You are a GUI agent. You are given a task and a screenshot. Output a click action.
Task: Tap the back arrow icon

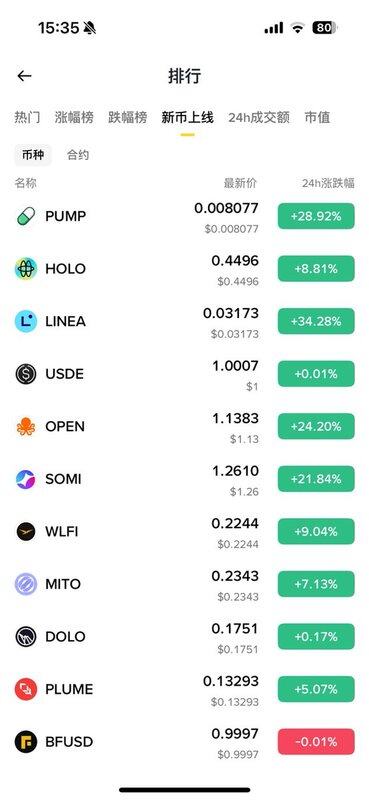pos(24,76)
